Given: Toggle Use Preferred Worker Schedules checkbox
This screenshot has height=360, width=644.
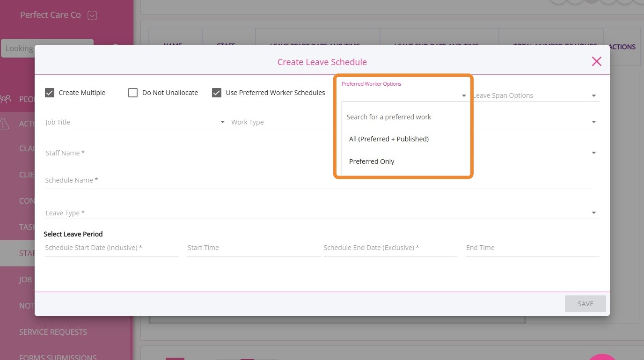Looking at the screenshot, I should [217, 93].
